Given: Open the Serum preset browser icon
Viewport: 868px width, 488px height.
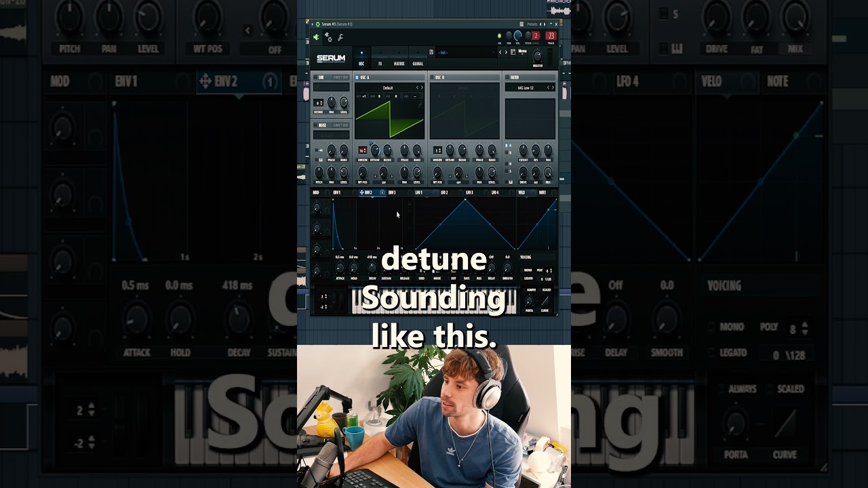Looking at the screenshot, I should tap(513, 52).
